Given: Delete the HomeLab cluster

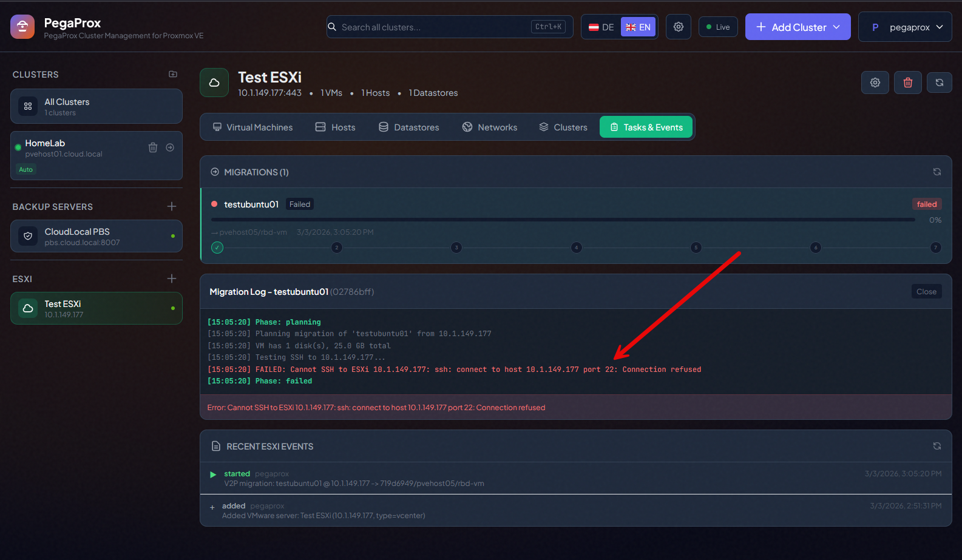Looking at the screenshot, I should point(153,147).
